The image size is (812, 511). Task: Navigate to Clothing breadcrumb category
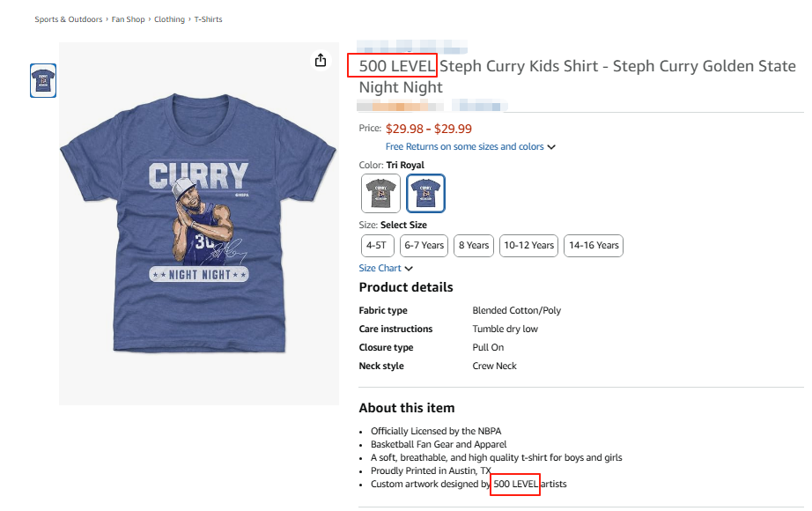click(x=170, y=19)
